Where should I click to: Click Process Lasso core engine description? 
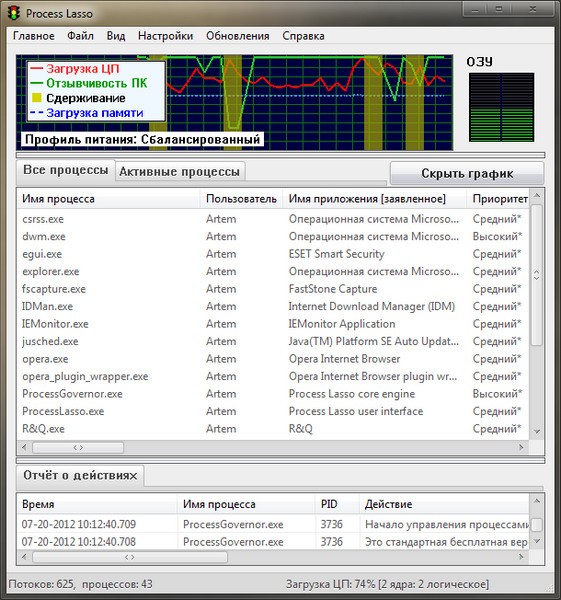352,394
